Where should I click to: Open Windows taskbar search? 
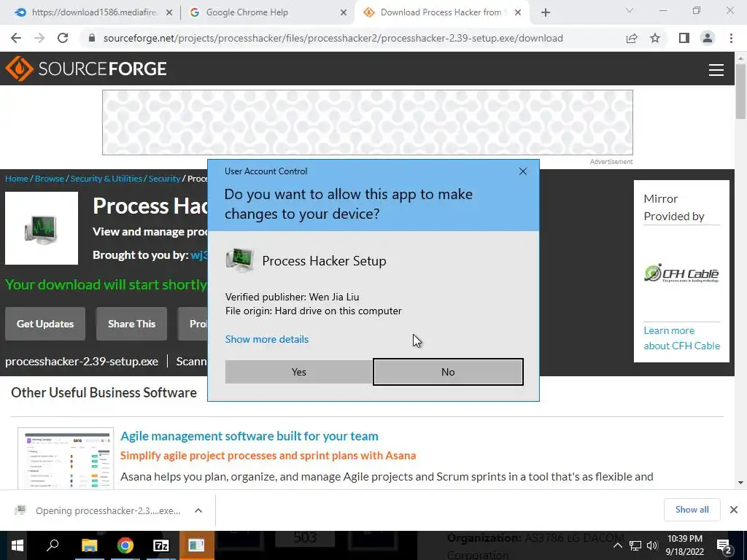[x=53, y=545]
